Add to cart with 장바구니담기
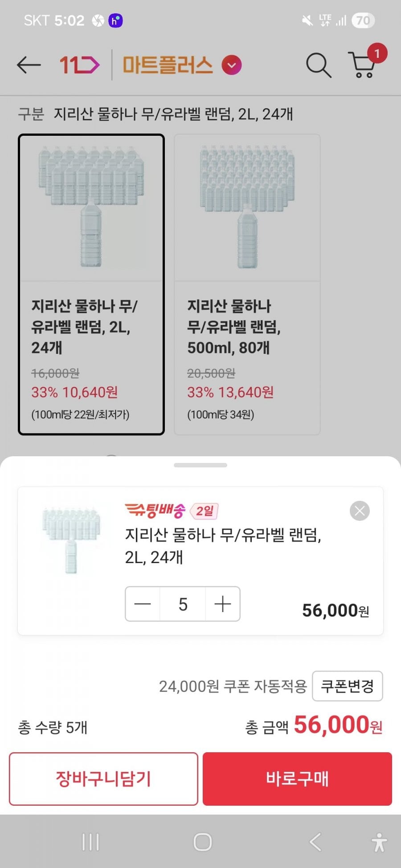The height and width of the screenshot is (868, 401). pyautogui.click(x=103, y=779)
